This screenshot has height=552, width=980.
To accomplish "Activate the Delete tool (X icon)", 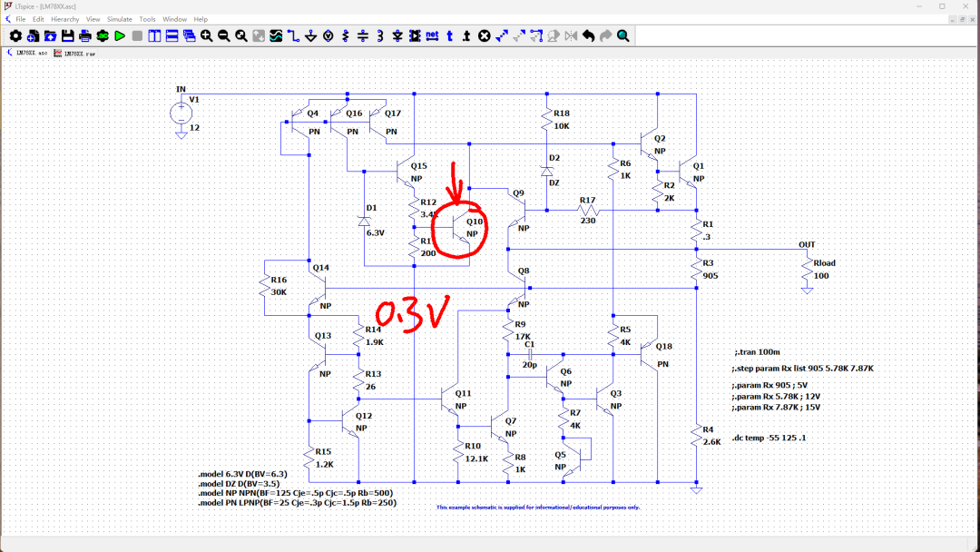I will [x=484, y=36].
